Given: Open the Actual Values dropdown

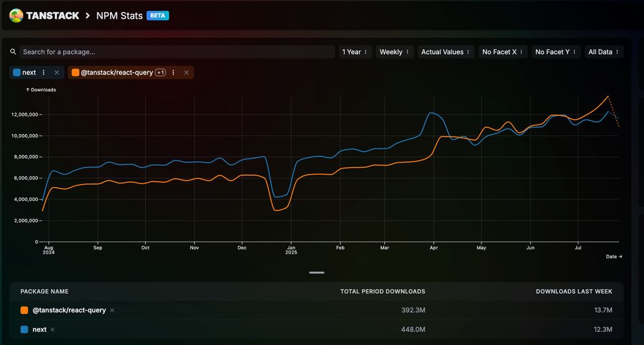Looking at the screenshot, I should click(x=446, y=51).
